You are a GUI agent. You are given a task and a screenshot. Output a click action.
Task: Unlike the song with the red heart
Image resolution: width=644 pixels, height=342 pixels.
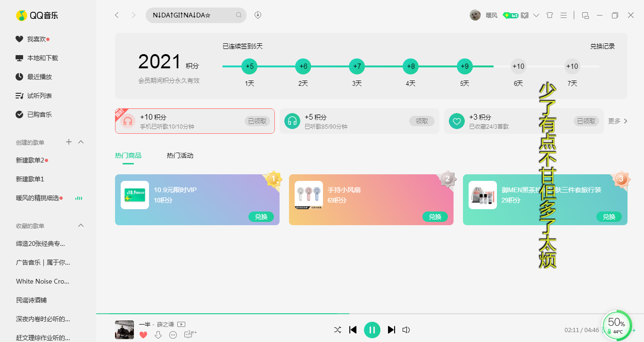[143, 335]
